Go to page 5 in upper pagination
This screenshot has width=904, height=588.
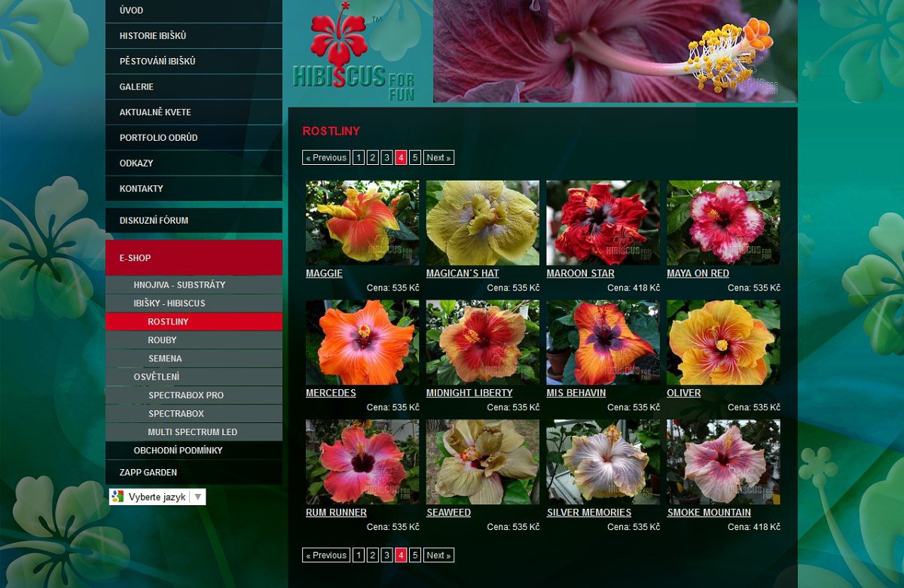click(x=414, y=157)
